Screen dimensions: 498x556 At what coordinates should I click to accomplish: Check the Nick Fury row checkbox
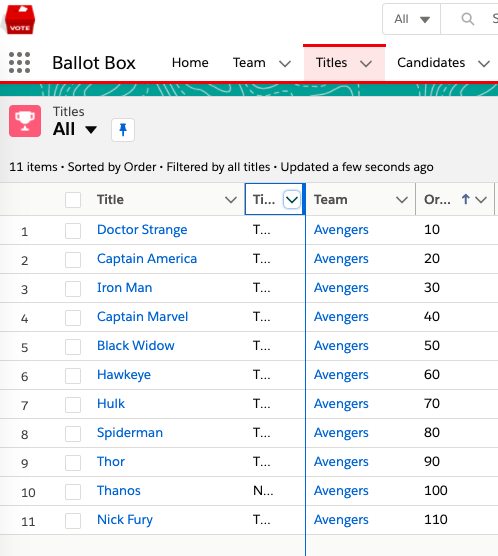[73, 521]
